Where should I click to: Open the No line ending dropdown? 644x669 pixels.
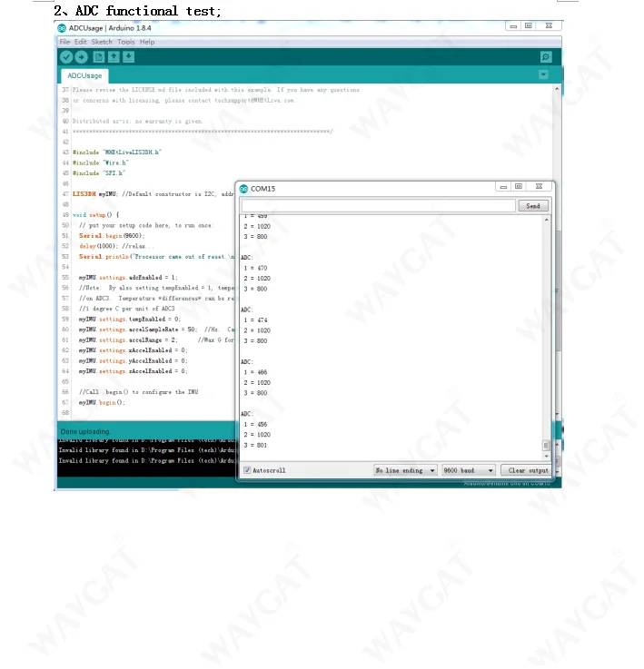(x=405, y=470)
